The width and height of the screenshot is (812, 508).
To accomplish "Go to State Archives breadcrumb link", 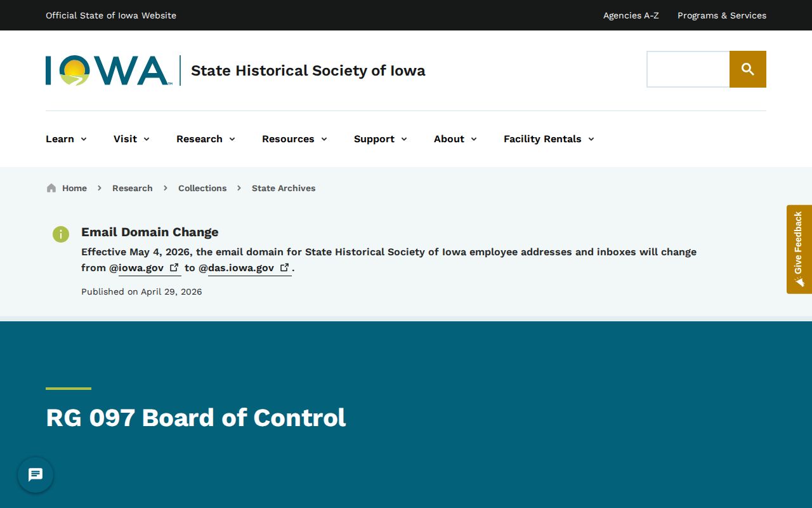I will [x=284, y=188].
